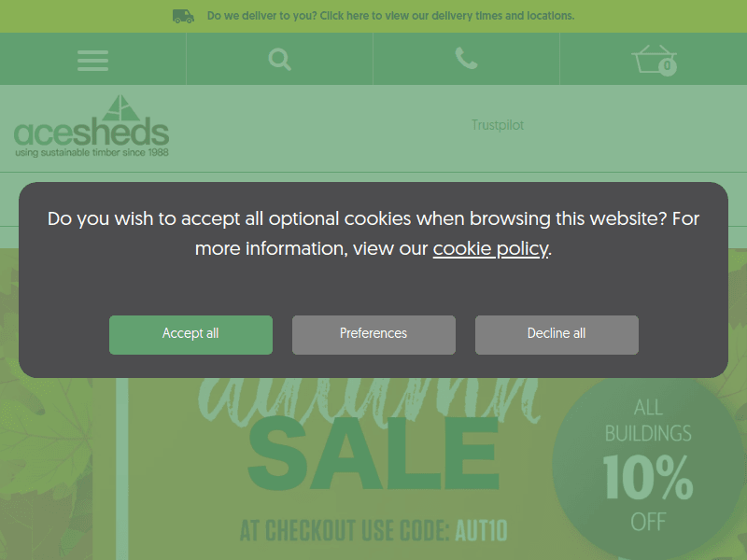This screenshot has height=560, width=747.
Task: Click the delivery truck icon
Action: pyautogui.click(x=183, y=16)
